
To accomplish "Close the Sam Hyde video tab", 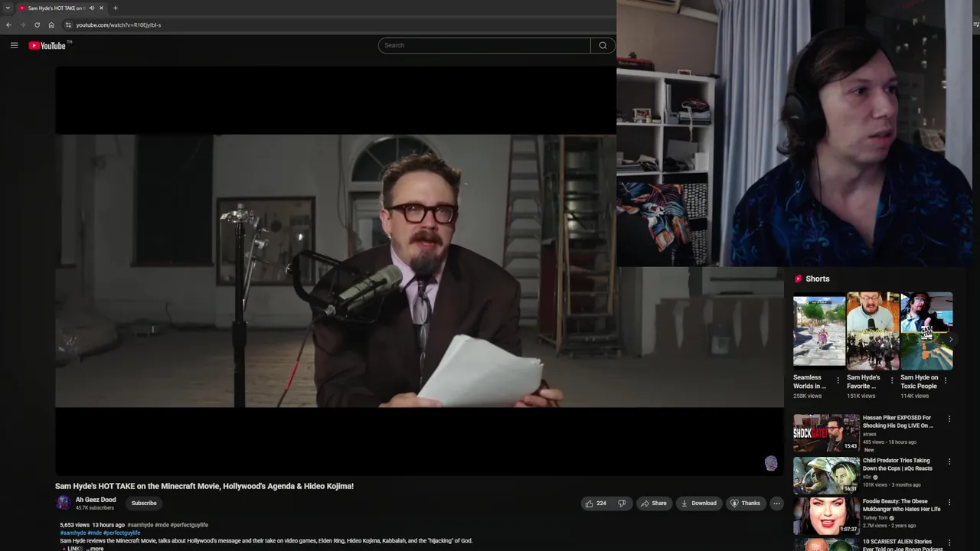I will [101, 8].
